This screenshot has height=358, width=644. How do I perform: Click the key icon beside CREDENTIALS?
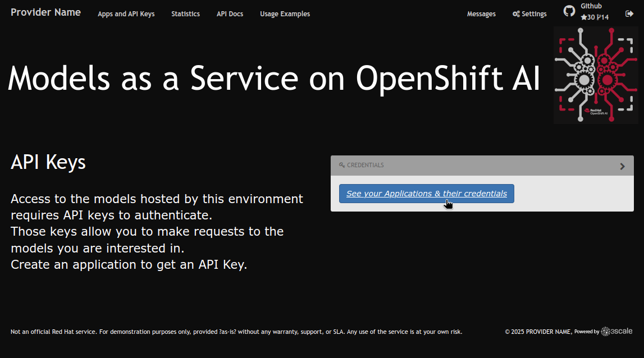click(x=342, y=165)
